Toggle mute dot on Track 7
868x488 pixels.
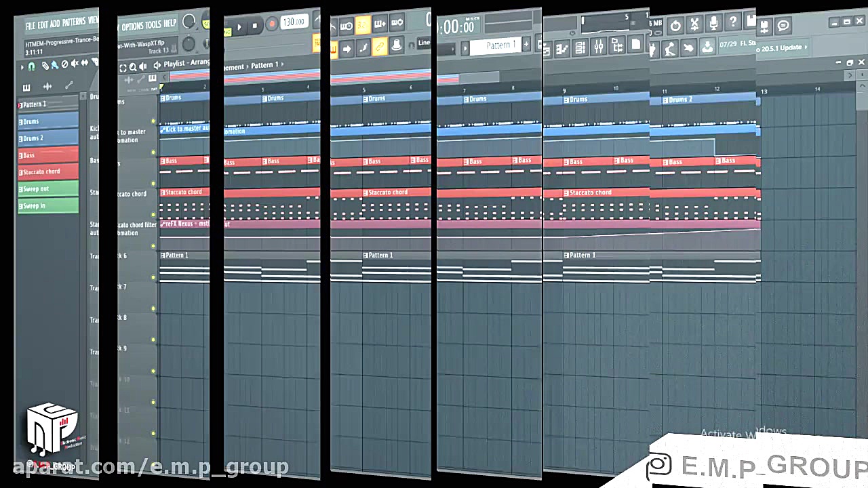click(153, 308)
